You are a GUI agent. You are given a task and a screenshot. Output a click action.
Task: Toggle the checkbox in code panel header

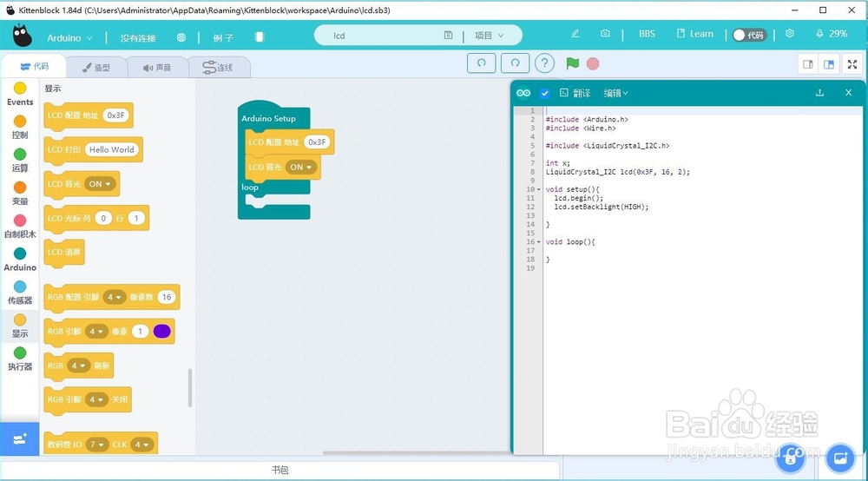coord(545,93)
